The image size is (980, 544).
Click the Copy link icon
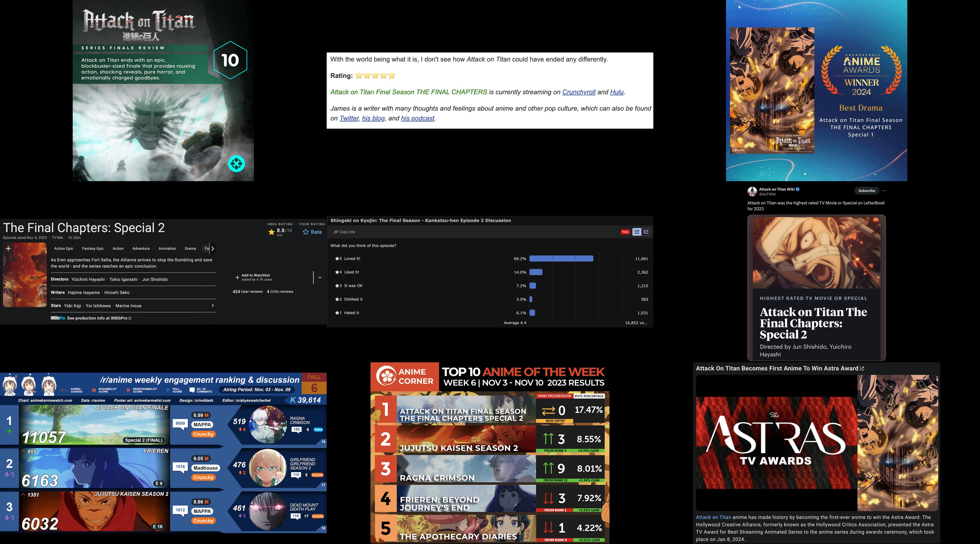(336, 232)
